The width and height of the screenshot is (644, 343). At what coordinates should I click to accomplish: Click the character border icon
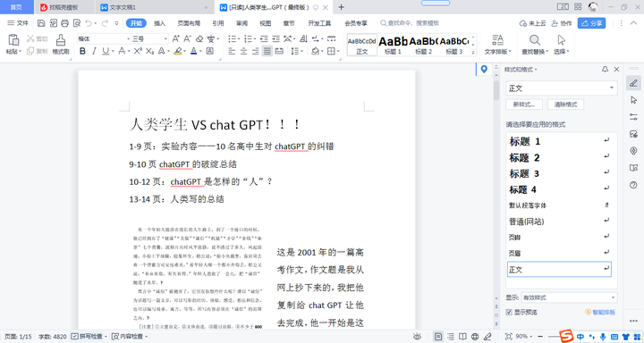coord(209,51)
